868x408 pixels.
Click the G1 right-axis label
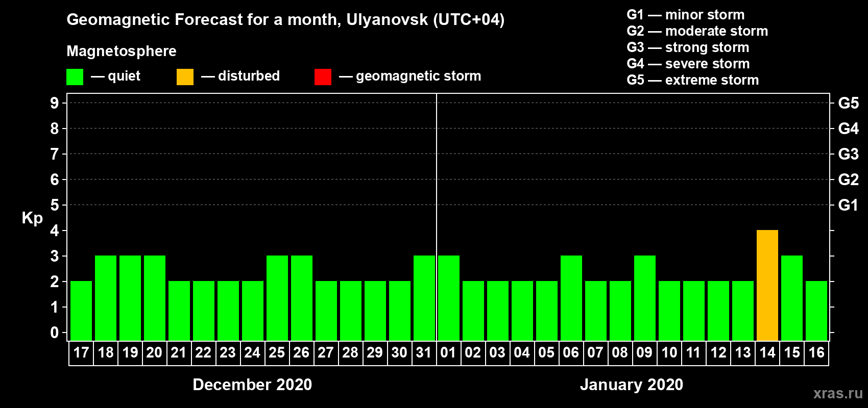849,205
